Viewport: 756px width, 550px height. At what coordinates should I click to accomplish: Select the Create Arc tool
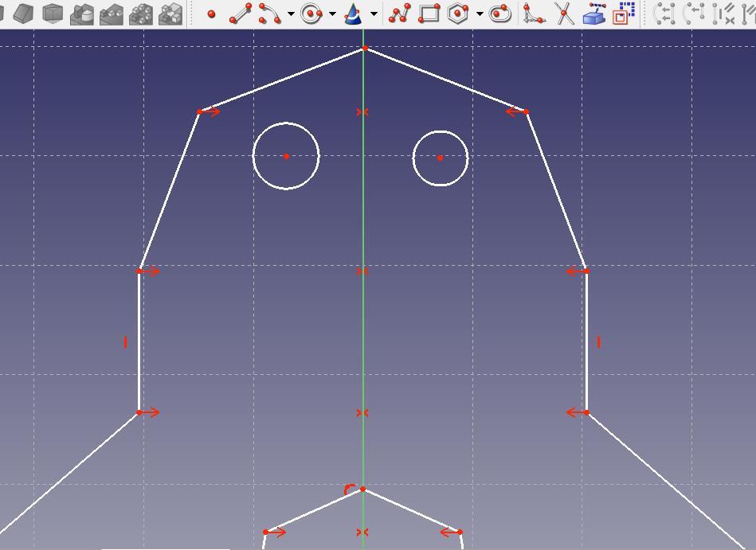tap(270, 14)
